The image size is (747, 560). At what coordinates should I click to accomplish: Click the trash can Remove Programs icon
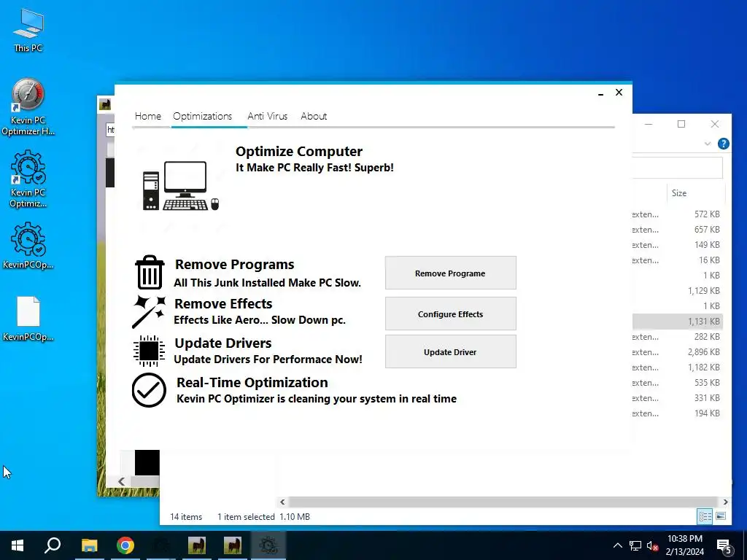150,273
